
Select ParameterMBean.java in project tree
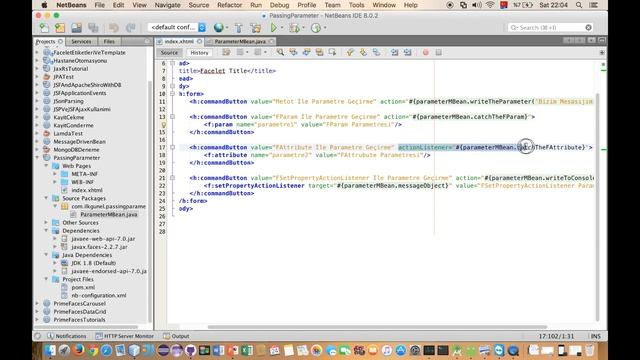click(x=109, y=214)
